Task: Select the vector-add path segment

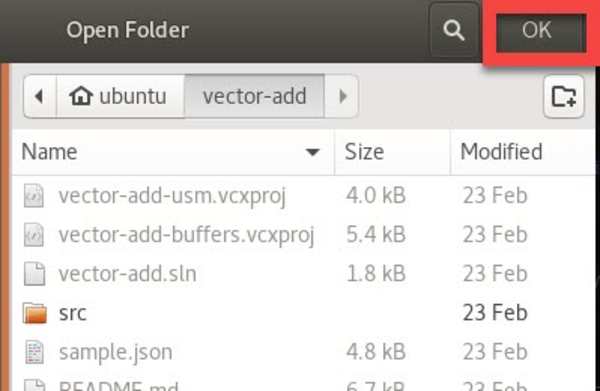Action: 254,96
